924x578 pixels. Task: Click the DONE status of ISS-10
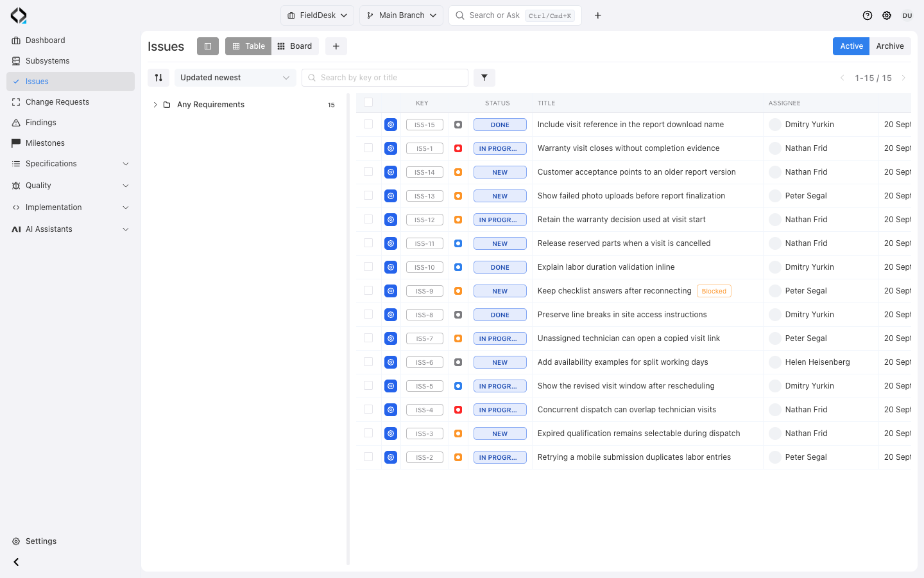tap(500, 267)
